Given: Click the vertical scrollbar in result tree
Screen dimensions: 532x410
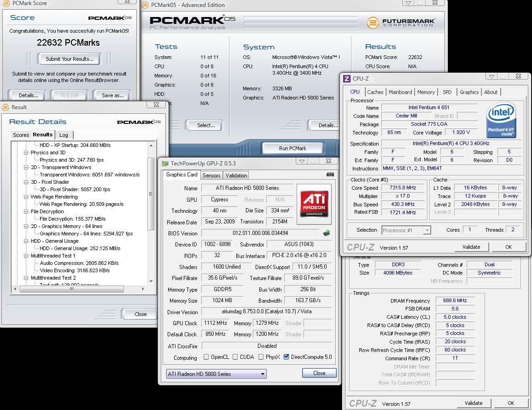Looking at the screenshot, I should 151,194.
